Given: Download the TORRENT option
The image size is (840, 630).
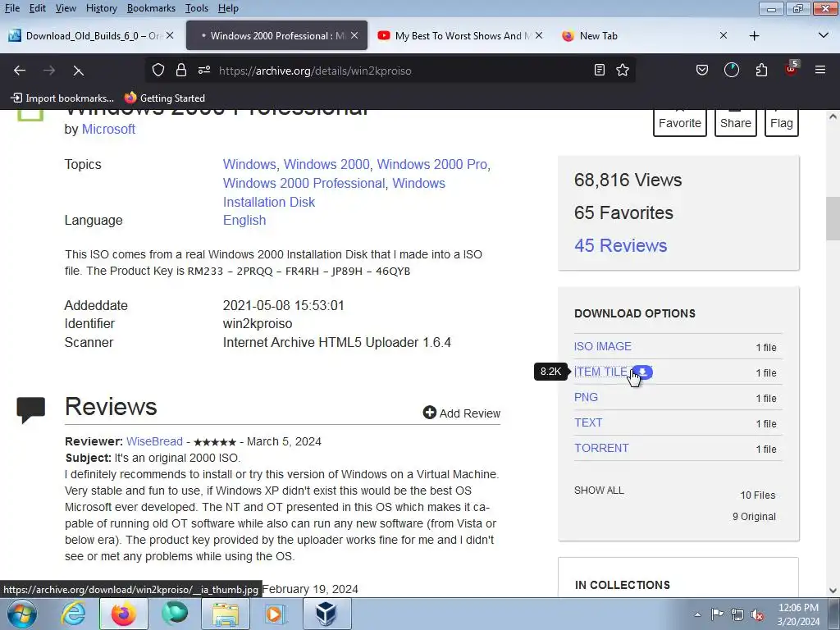Looking at the screenshot, I should pyautogui.click(x=601, y=448).
